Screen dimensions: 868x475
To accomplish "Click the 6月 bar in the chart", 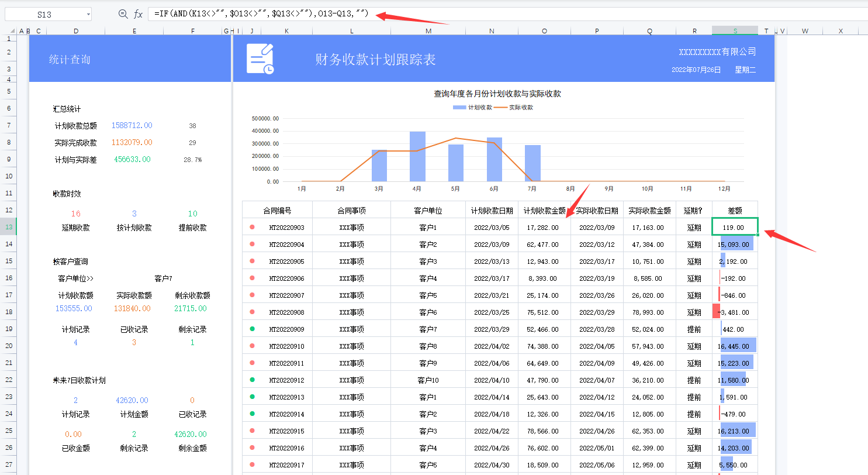I will 494,160.
